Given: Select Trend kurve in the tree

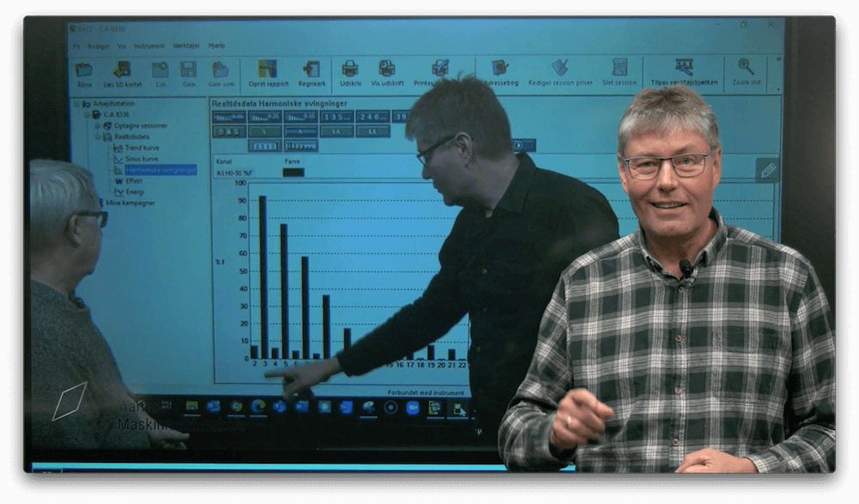Looking at the screenshot, I should tap(142, 148).
